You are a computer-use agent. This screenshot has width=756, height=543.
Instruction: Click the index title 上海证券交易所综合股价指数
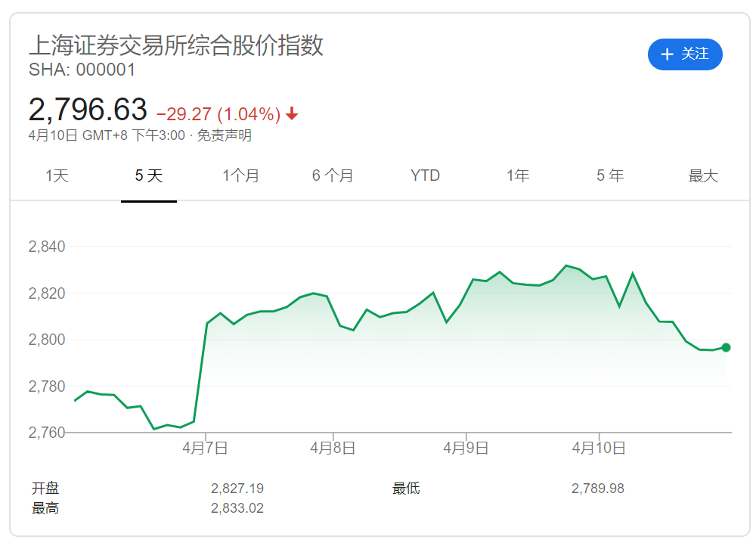coord(176,45)
